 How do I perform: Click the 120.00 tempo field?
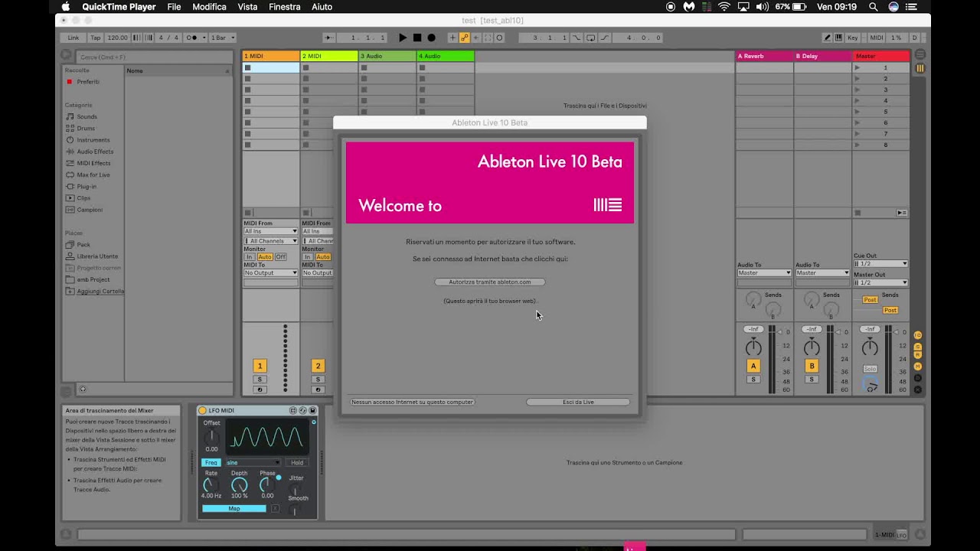[x=118, y=37]
